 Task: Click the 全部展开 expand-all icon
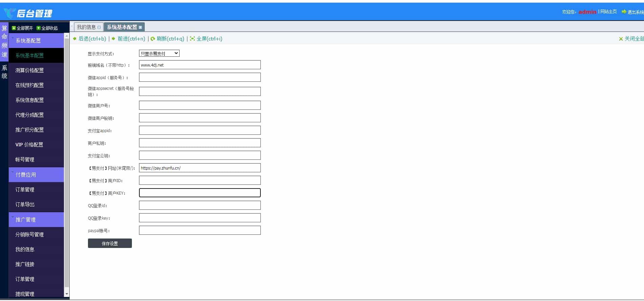coord(14,28)
